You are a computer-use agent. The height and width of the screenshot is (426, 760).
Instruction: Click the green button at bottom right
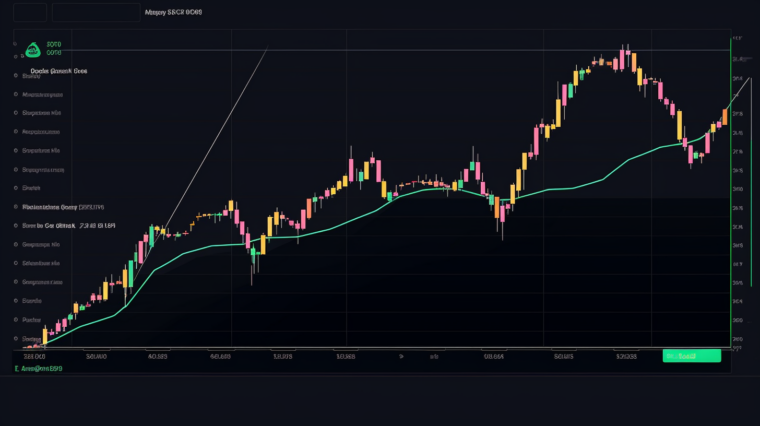pos(691,355)
